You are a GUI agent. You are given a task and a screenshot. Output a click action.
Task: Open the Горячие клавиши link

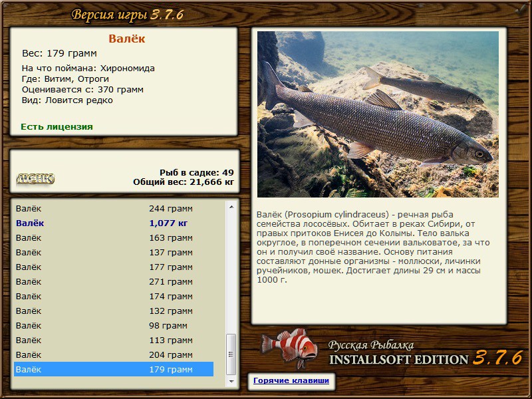291,380
